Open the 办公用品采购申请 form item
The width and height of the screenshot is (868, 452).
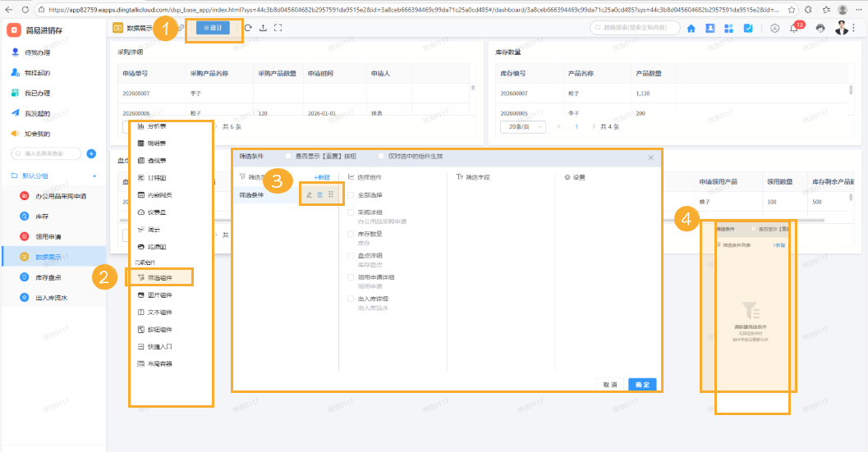pyautogui.click(x=60, y=196)
